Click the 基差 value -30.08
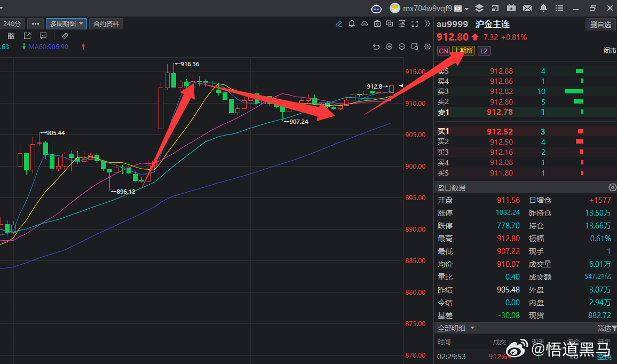This screenshot has width=617, height=364. coord(509,315)
